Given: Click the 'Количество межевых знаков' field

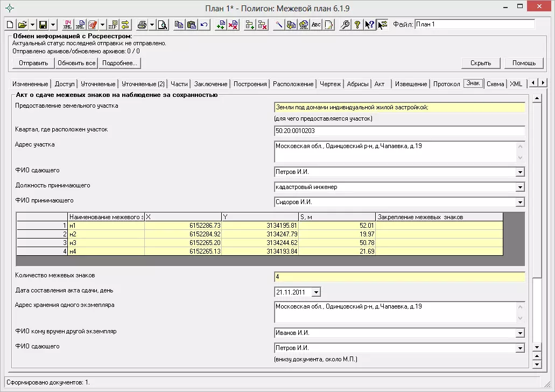Looking at the screenshot, I should click(399, 277).
